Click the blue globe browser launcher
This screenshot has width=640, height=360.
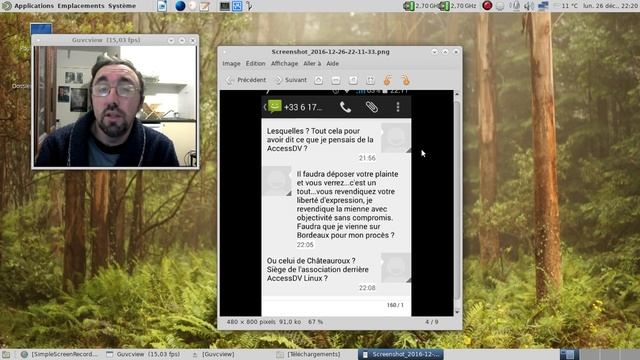pyautogui.click(x=180, y=6)
